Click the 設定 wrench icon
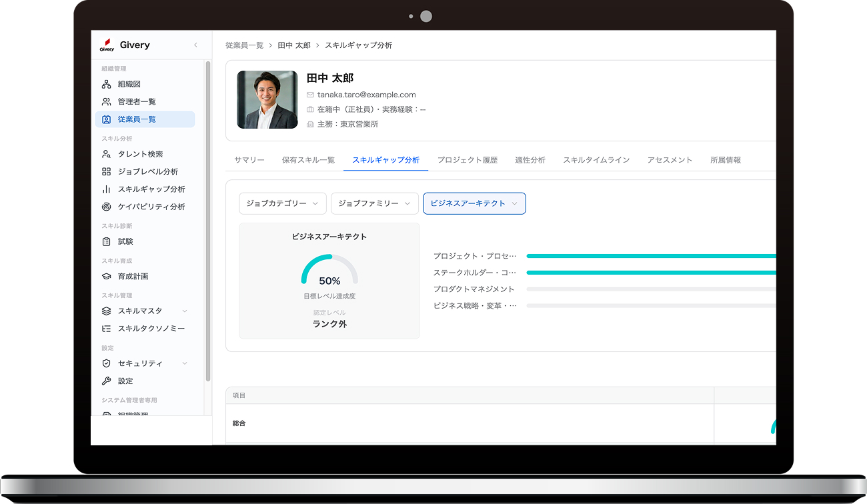Viewport: 867px width, 504px height. pyautogui.click(x=106, y=381)
